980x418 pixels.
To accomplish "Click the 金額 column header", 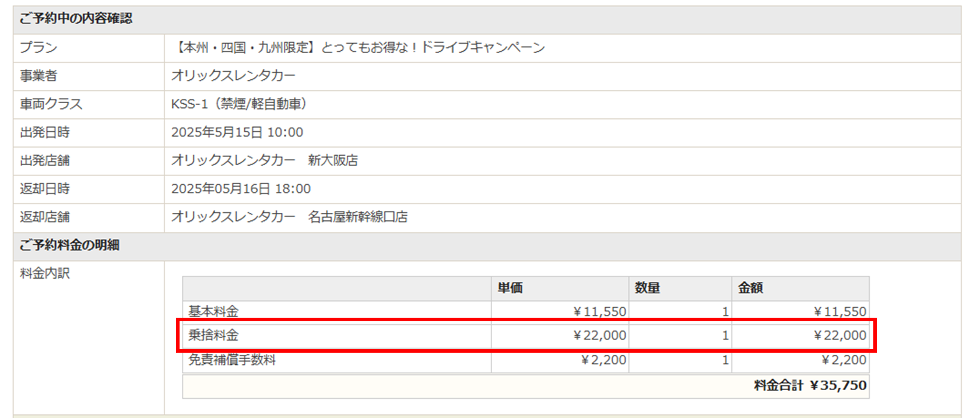I will [x=750, y=288].
